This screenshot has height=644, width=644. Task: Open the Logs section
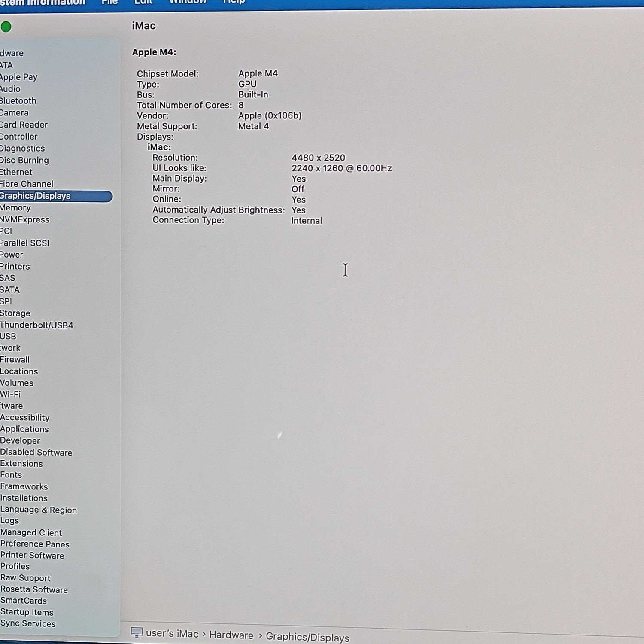[x=10, y=521]
